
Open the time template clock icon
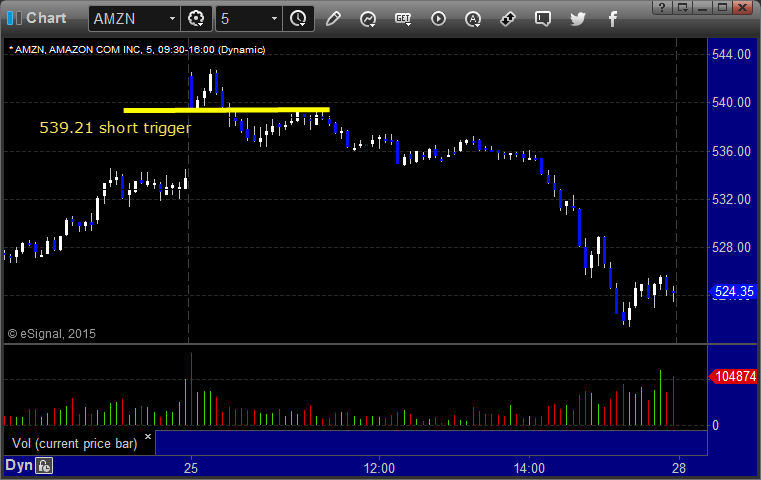click(x=298, y=19)
